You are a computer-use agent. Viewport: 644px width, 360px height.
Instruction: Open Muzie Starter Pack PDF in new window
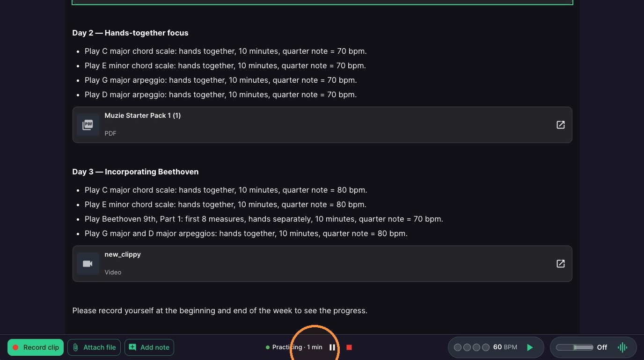[x=560, y=125]
